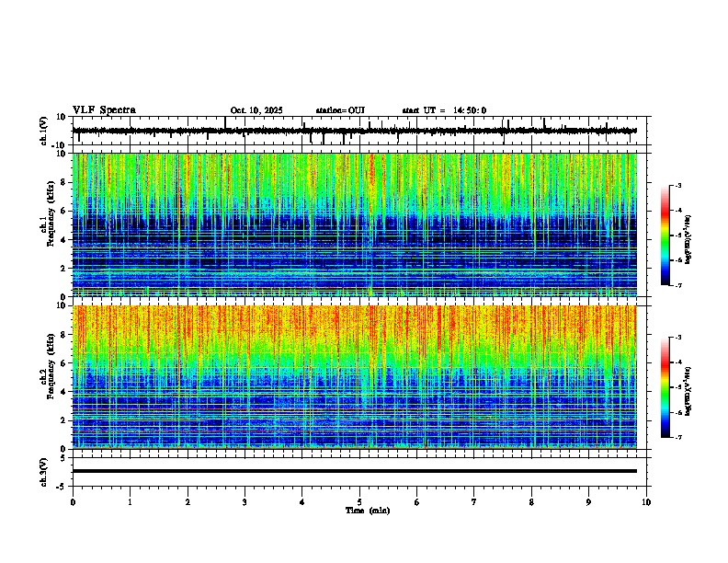
Task: Click the "8" kHz tick on ch.2 frequency axis
Action: pos(64,335)
